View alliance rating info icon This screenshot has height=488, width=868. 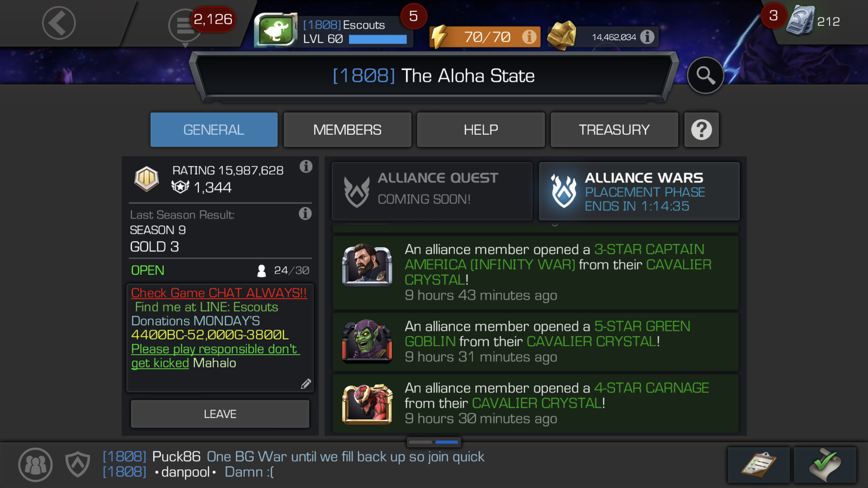tap(306, 167)
